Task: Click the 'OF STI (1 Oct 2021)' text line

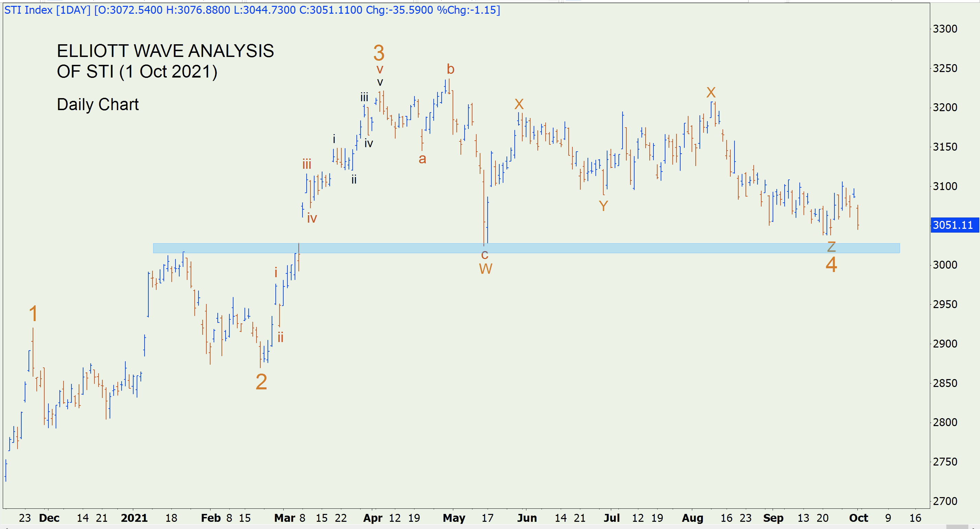Action: (x=137, y=72)
